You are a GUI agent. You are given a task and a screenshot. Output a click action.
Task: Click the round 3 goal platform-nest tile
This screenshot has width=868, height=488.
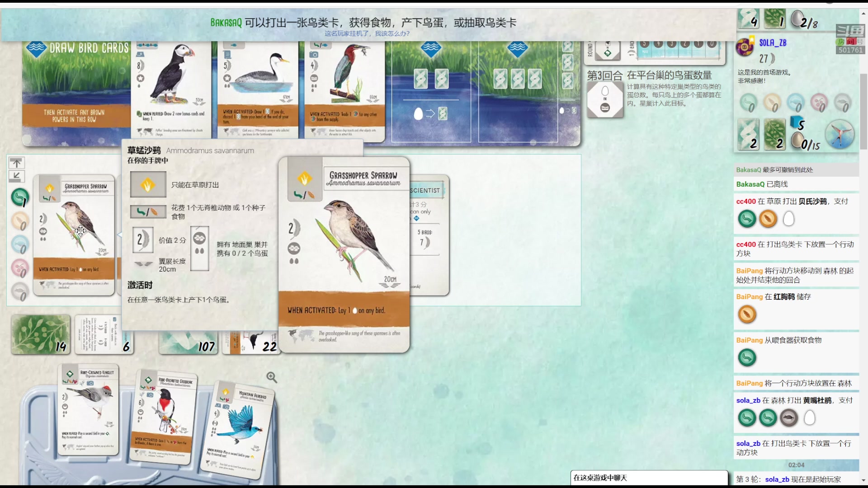pos(605,100)
